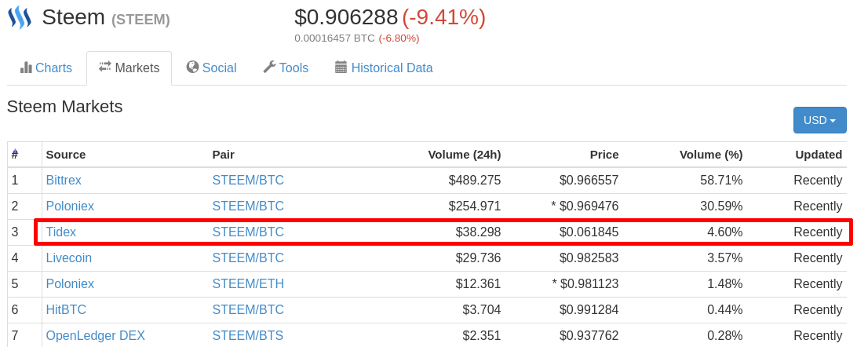Click the $29.736 volume value
Viewport: 868px width, 347px height.
click(x=478, y=258)
